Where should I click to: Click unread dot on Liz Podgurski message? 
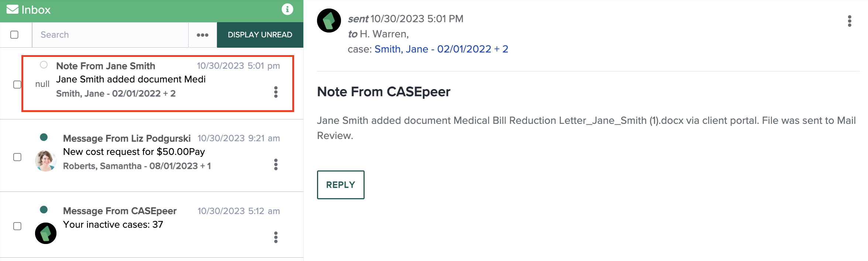(44, 137)
